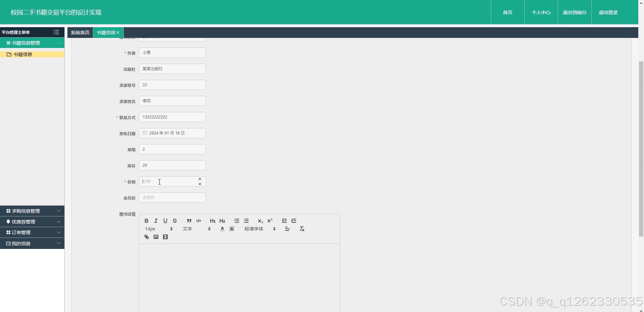Insert an image in editor
The width and height of the screenshot is (644, 312).
point(156,237)
